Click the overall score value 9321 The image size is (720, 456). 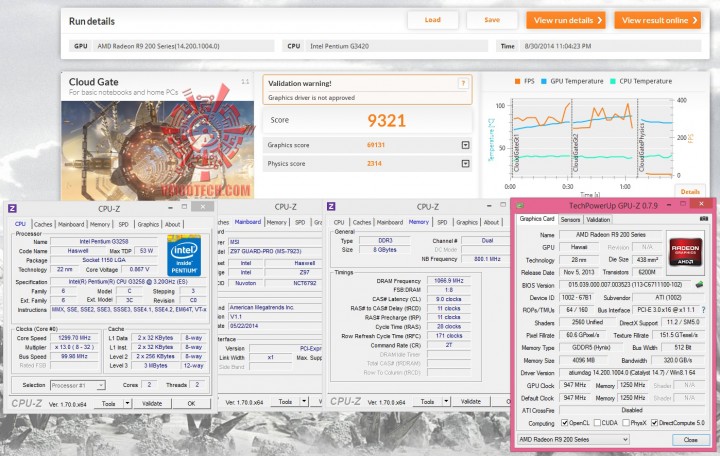386,120
